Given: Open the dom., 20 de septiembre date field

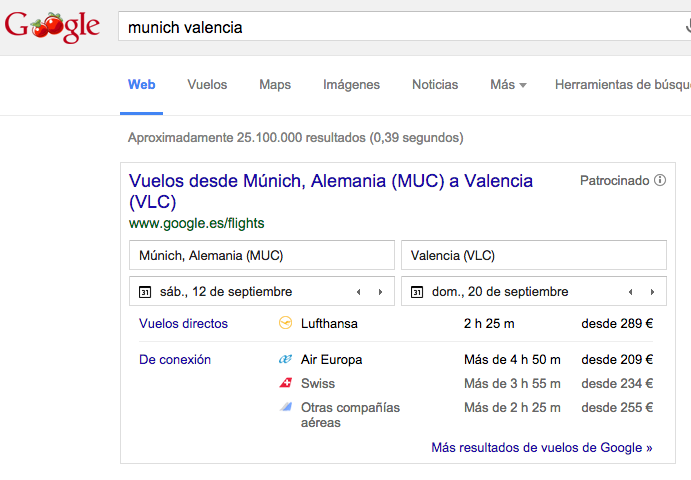Looking at the screenshot, I should [x=534, y=291].
